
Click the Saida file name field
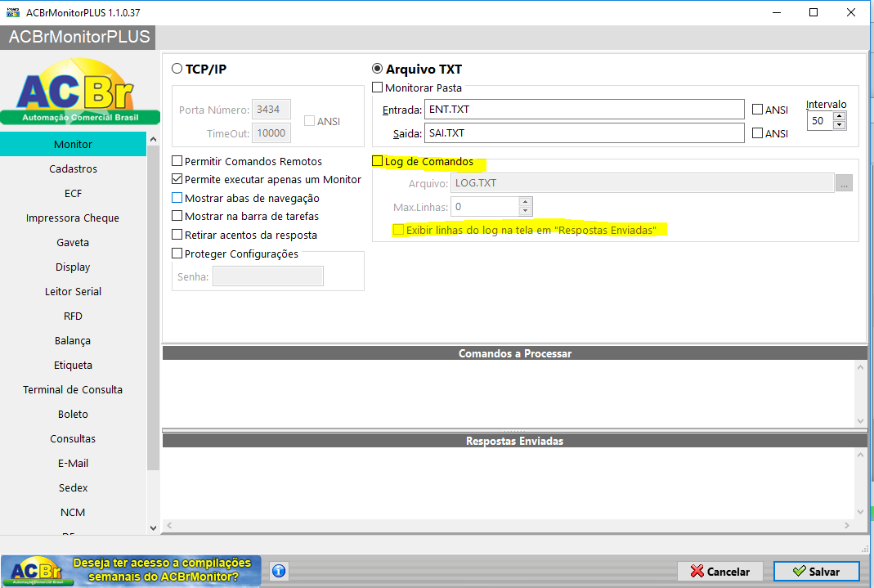pos(584,132)
